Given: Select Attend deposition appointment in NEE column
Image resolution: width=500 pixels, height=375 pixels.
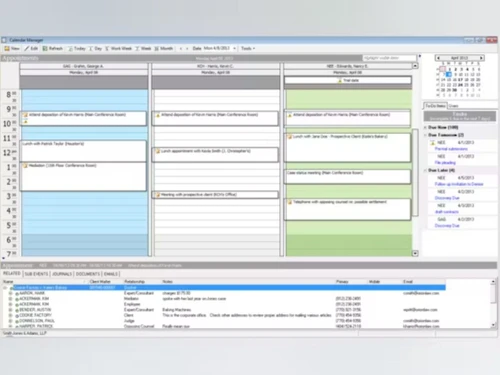Looking at the screenshot, I should [x=347, y=118].
